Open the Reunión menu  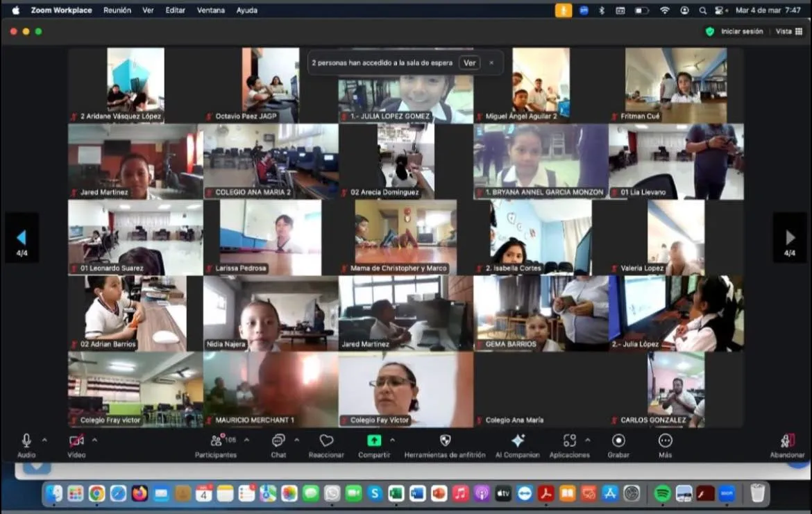click(x=117, y=10)
